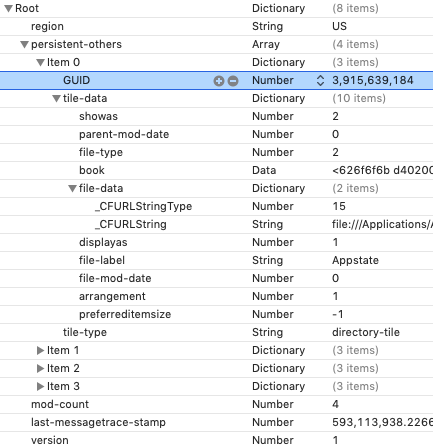The width and height of the screenshot is (433, 448).
Task: Expand Item 1 dictionary
Action: 40,350
